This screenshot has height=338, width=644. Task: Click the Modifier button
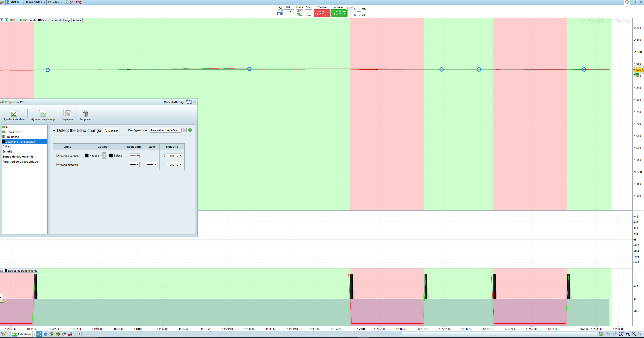[111, 131]
